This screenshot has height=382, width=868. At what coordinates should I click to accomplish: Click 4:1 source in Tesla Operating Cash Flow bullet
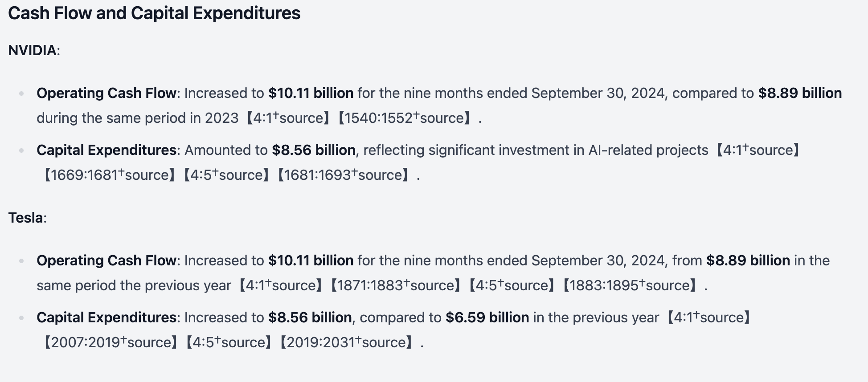(x=281, y=285)
